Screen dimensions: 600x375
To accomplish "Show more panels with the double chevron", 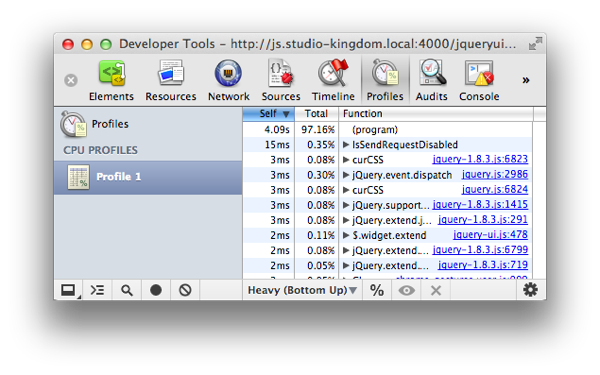I will [x=526, y=80].
